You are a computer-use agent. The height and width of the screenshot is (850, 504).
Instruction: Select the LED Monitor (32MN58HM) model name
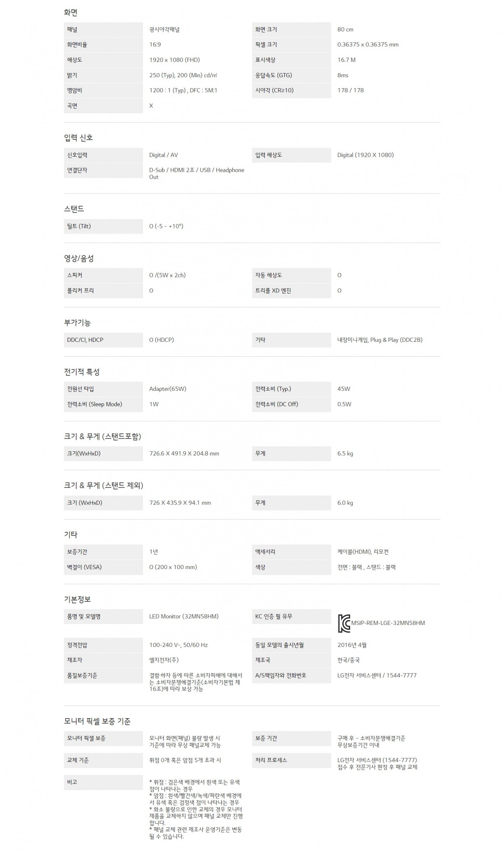184,616
